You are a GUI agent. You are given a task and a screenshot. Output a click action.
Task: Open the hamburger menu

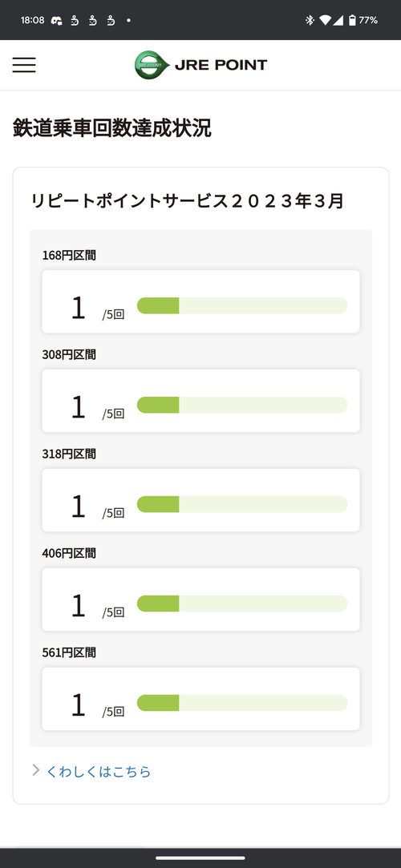pos(24,65)
